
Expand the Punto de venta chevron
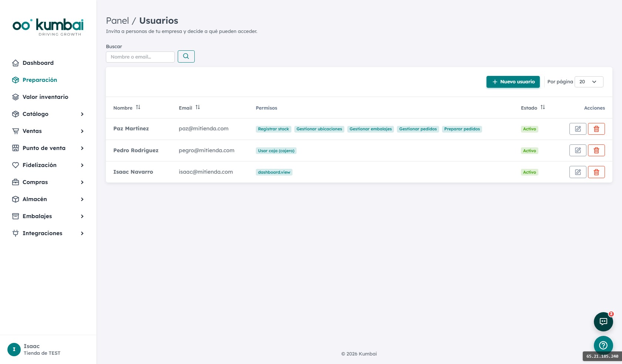point(82,148)
